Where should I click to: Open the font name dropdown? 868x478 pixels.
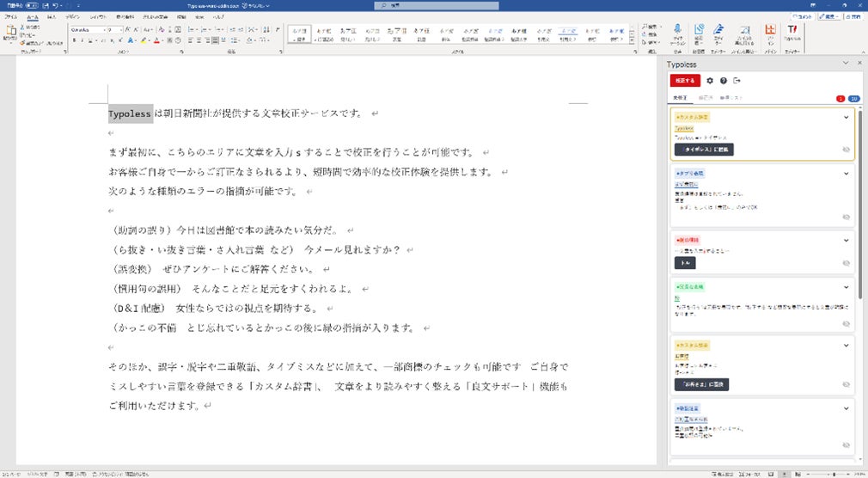103,30
